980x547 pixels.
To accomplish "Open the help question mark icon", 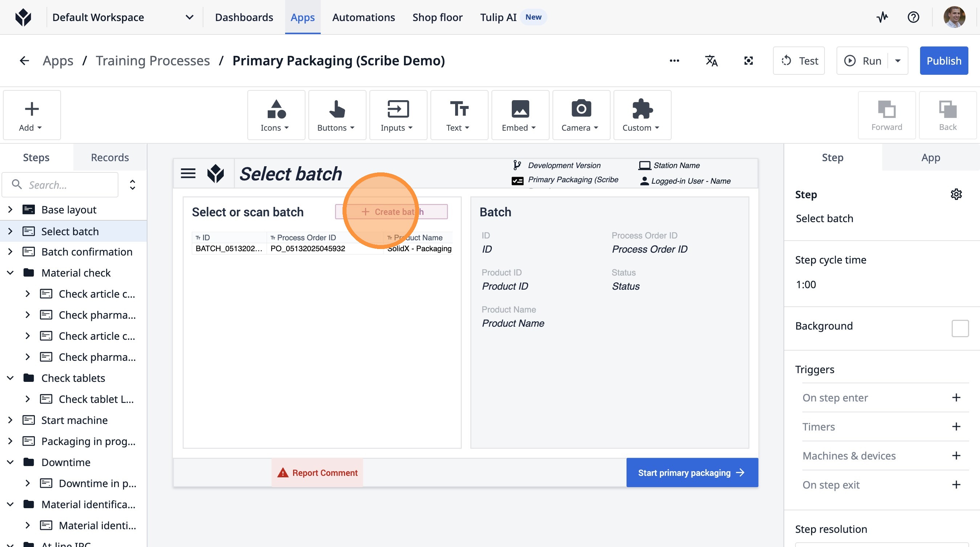I will (913, 17).
